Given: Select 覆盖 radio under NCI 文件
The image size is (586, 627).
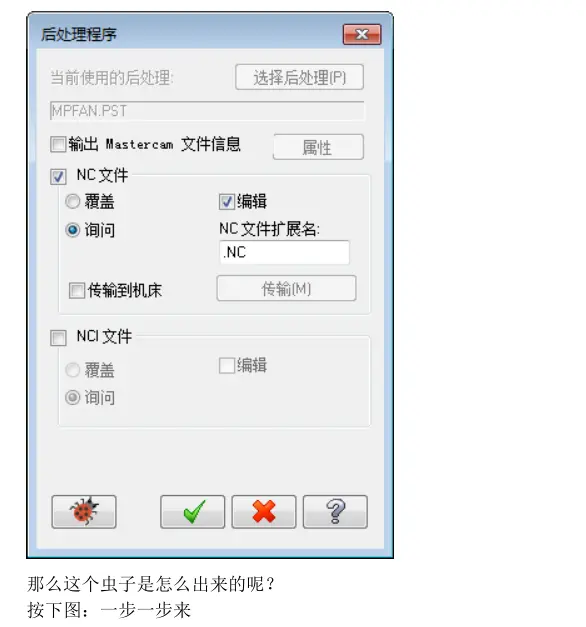Looking at the screenshot, I should [72, 370].
